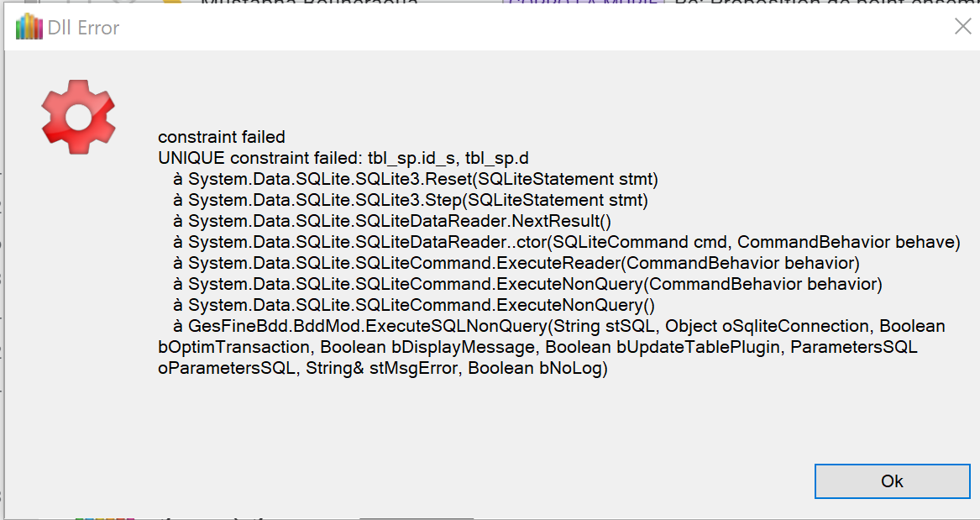
Task: Click the SQLite3.Step stack trace line
Action: [410, 200]
